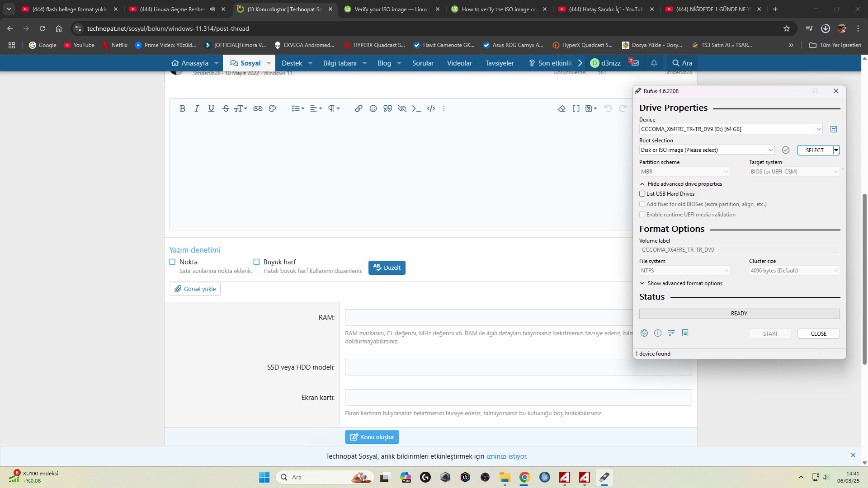Check the Nokta spelling option
This screenshot has width=868, height=488.
[x=172, y=262]
